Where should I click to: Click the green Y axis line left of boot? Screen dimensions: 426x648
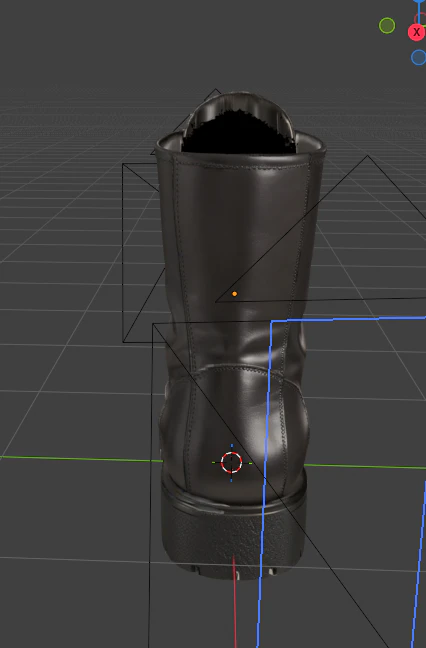81,459
